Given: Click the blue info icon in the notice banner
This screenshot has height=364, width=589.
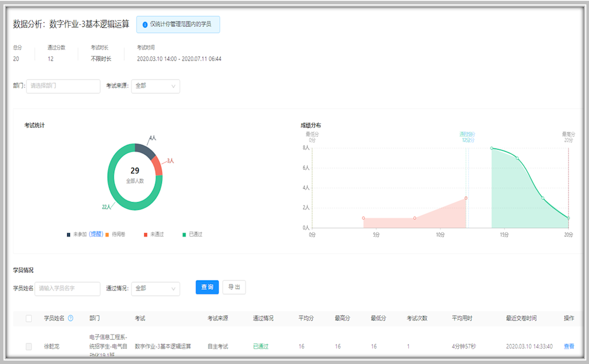Looking at the screenshot, I should click(x=145, y=25).
